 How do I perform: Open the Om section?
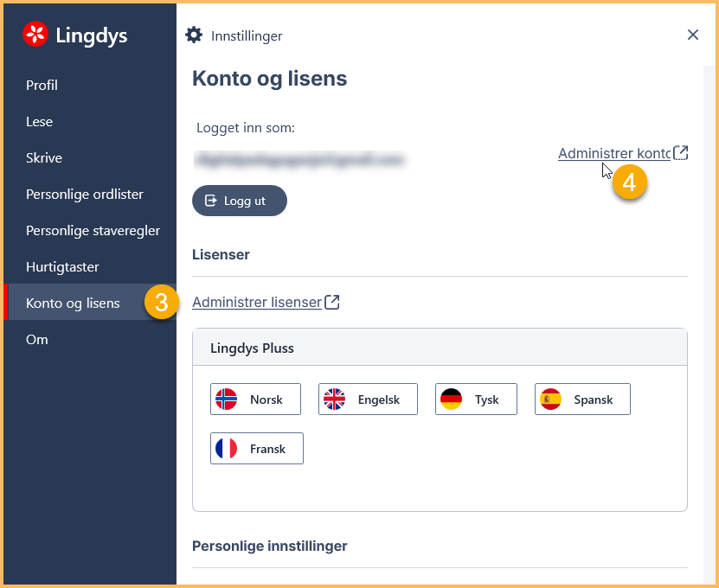coord(37,340)
